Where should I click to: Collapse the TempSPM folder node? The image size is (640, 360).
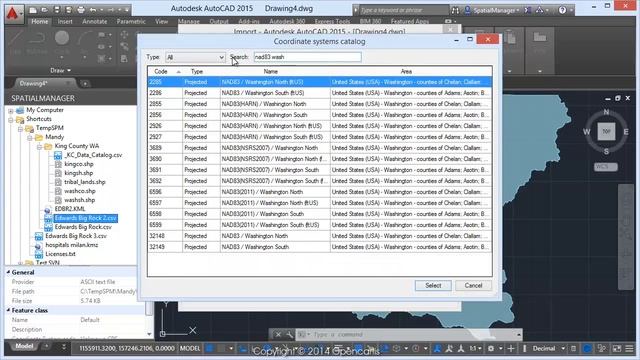click(x=20, y=128)
